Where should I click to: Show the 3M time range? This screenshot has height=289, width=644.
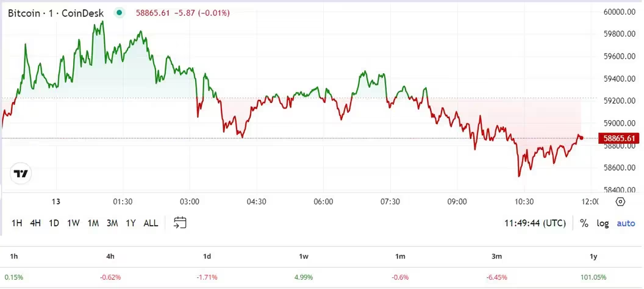(x=112, y=223)
